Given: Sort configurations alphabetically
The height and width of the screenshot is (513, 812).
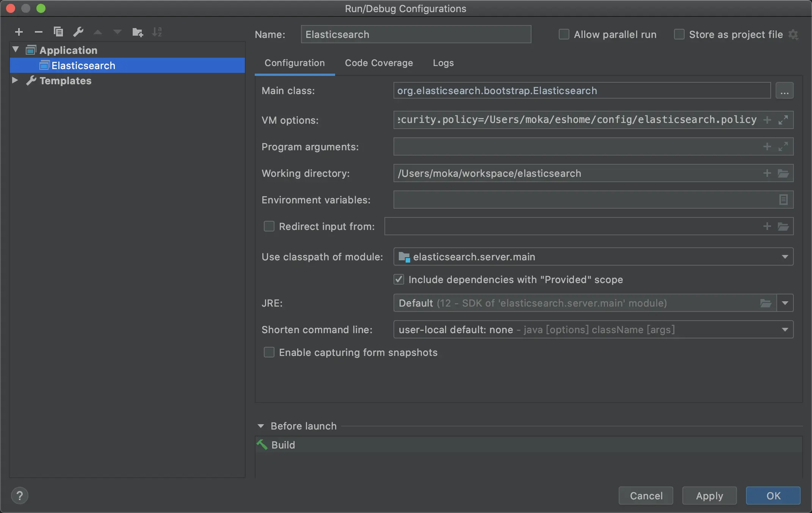Looking at the screenshot, I should (x=157, y=32).
